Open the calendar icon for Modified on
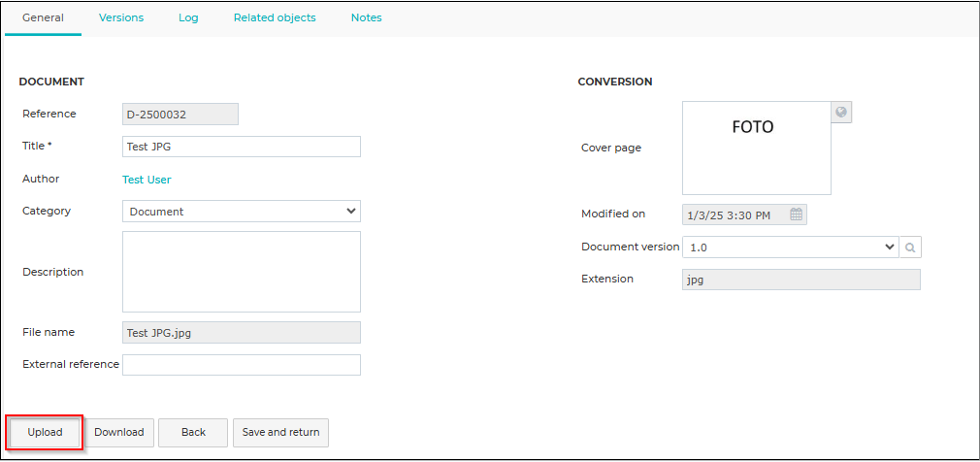 [x=796, y=214]
